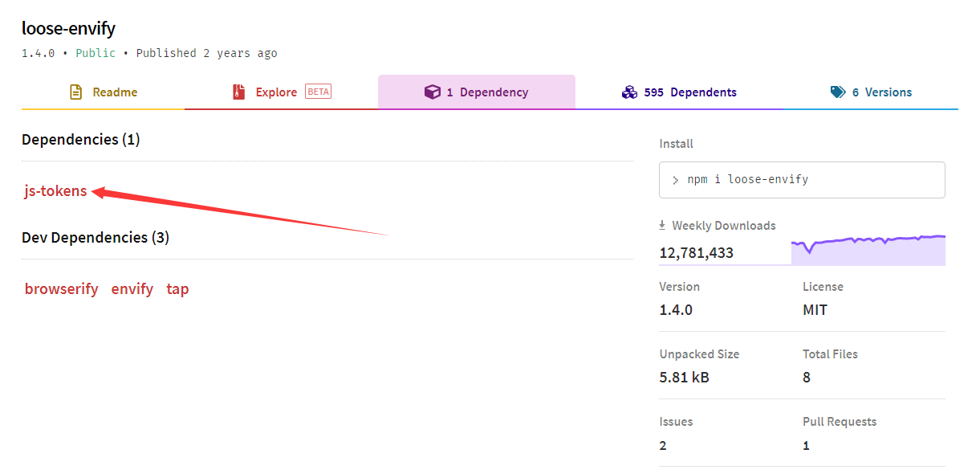The height and width of the screenshot is (470, 980).
Task: Switch to the Explore BETA tab
Action: [x=281, y=92]
